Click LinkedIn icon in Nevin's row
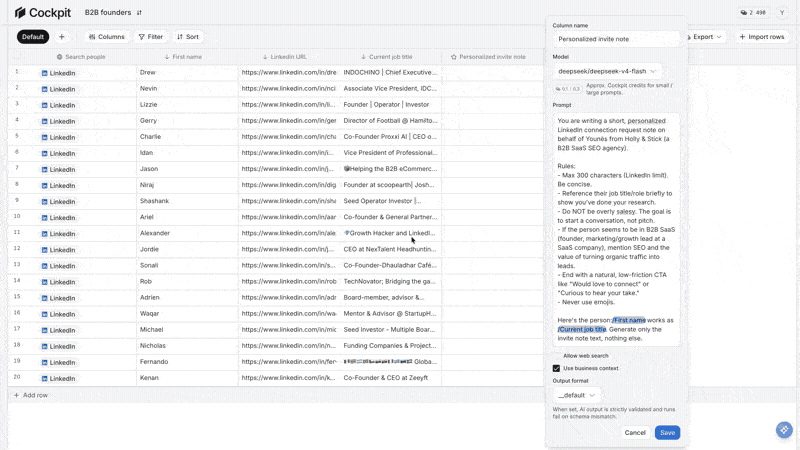 coord(44,89)
